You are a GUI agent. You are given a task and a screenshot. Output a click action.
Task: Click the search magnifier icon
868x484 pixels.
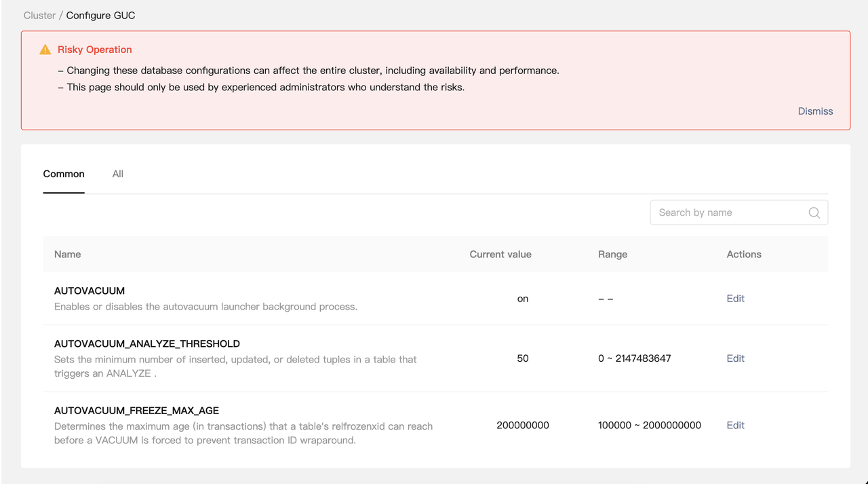pyautogui.click(x=814, y=212)
